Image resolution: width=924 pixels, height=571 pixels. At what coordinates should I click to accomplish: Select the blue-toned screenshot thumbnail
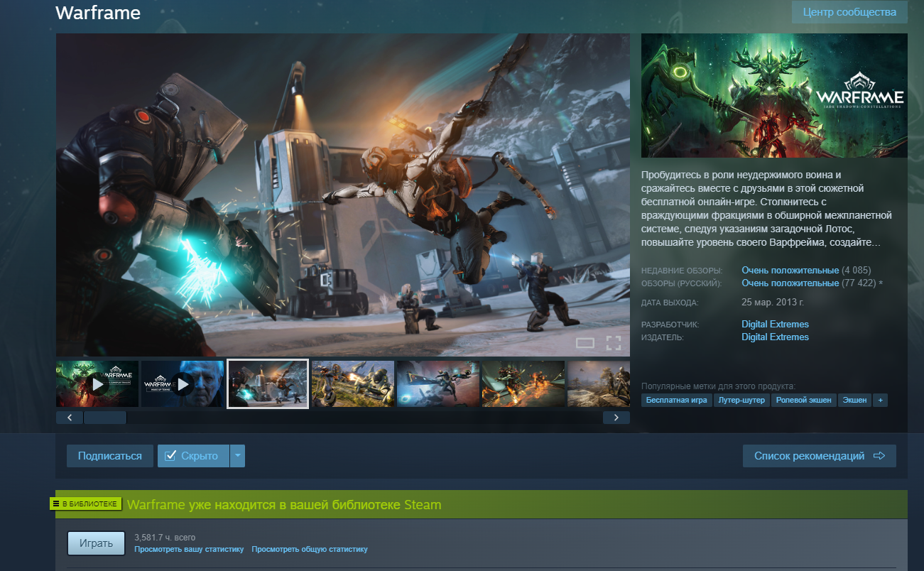[438, 384]
